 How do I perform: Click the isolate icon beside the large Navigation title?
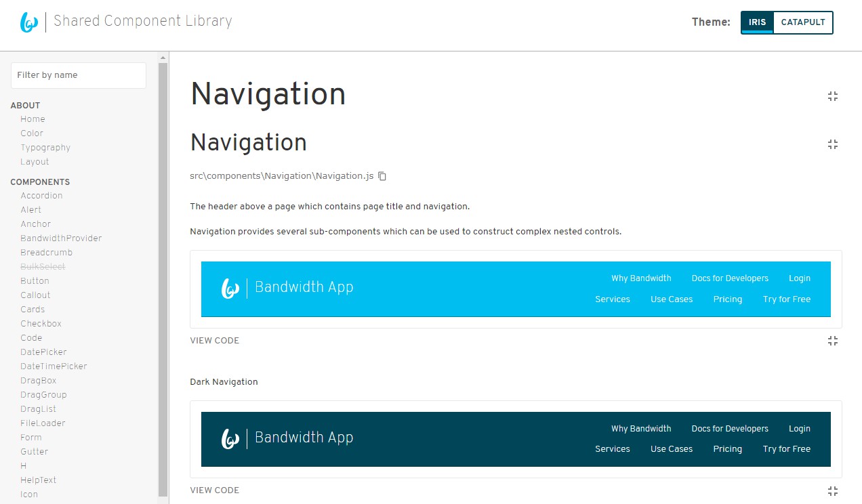point(833,96)
